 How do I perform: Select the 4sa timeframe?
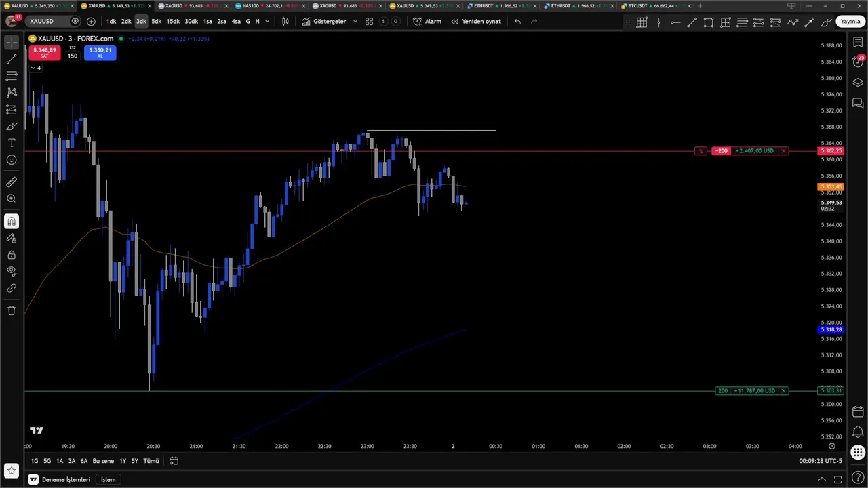tap(236, 21)
